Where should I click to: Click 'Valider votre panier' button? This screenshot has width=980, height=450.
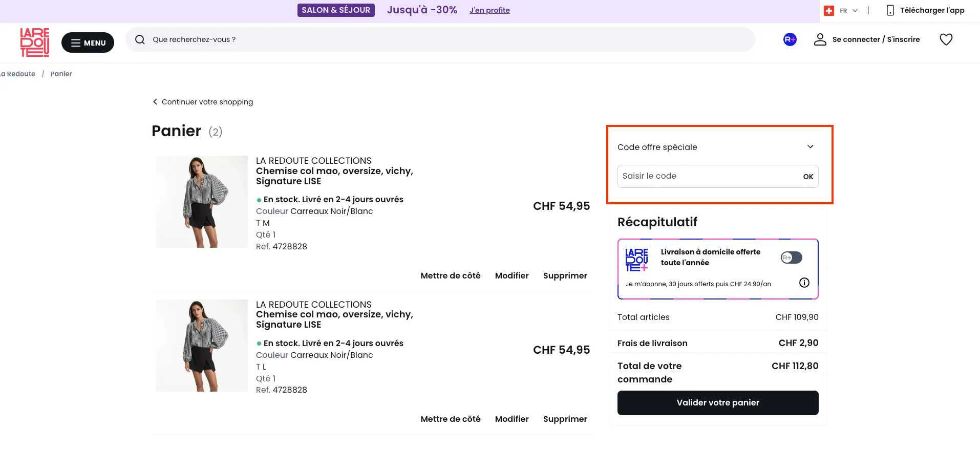pos(718,403)
